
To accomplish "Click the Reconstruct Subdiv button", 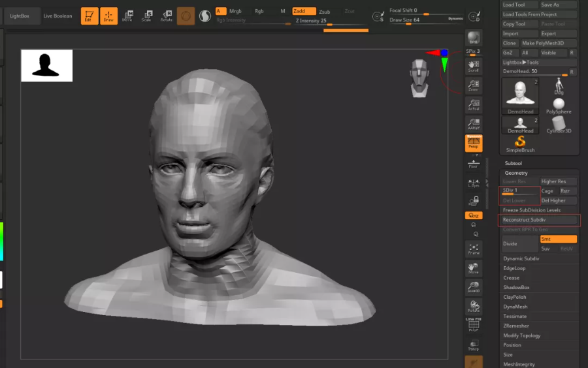I will point(539,220).
